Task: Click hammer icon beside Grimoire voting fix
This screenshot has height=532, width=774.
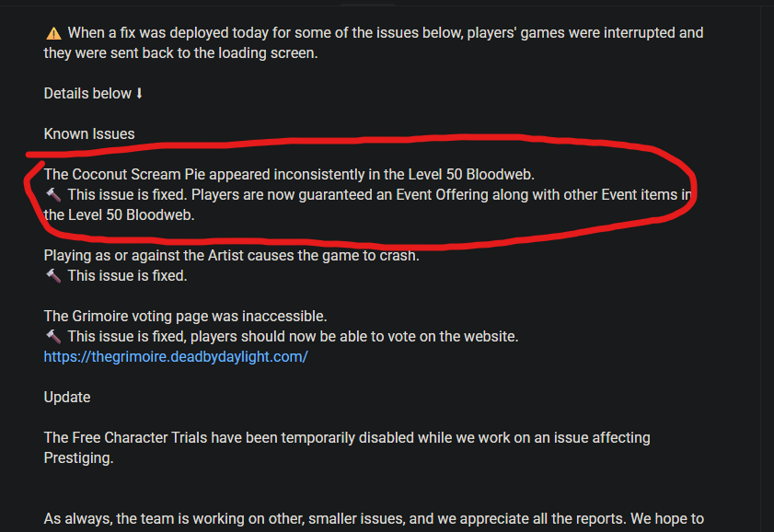Action: coord(53,337)
